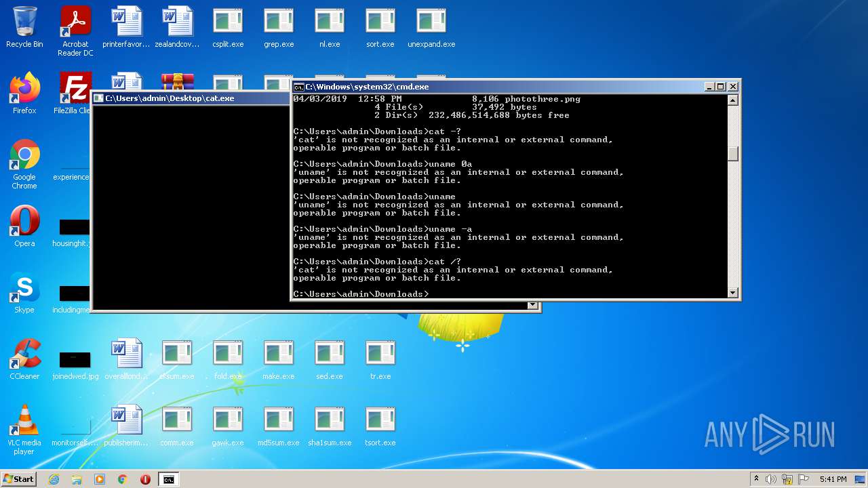
Task: Select unexpand.exe on the desktop
Action: point(431,27)
